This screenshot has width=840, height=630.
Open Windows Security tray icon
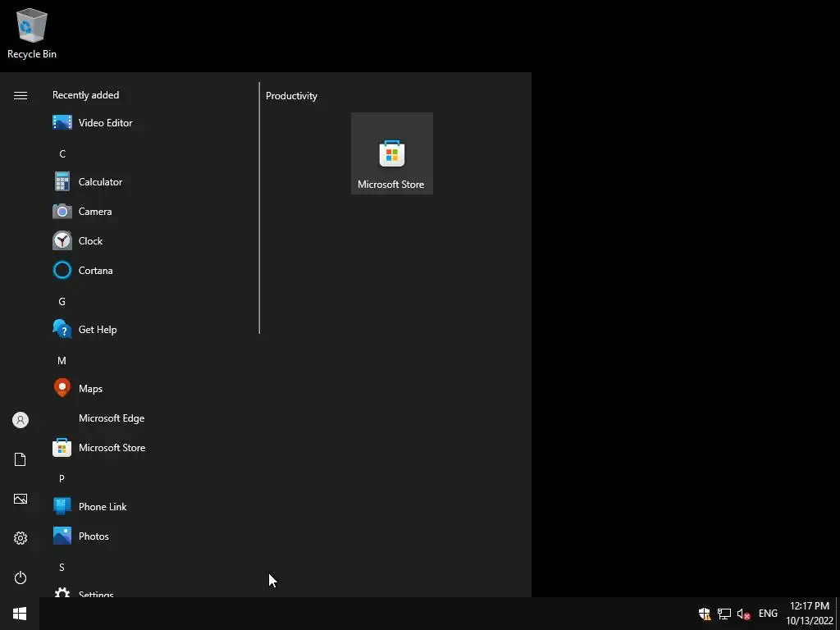point(705,614)
